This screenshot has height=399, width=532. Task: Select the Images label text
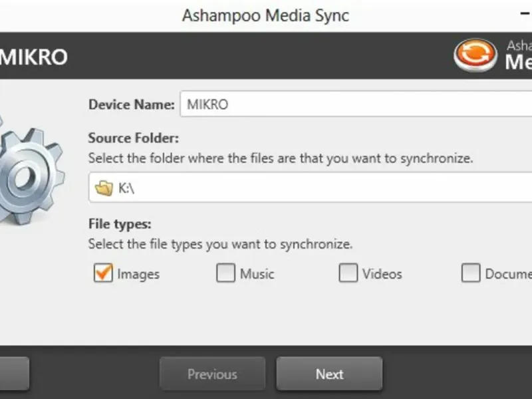[x=138, y=274]
